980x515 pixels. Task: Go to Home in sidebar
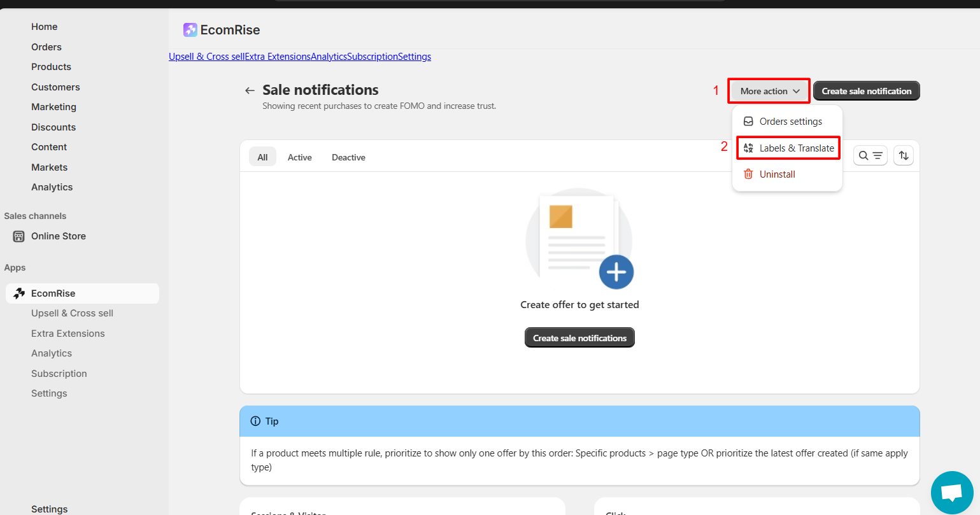click(x=45, y=27)
